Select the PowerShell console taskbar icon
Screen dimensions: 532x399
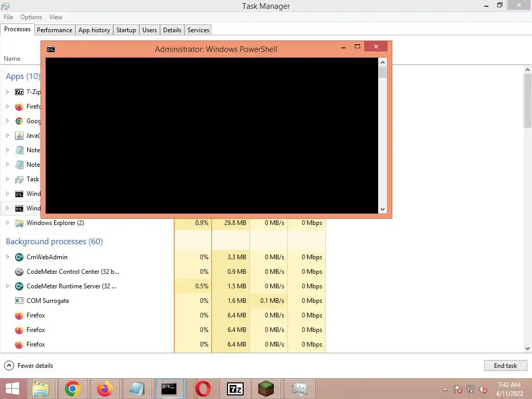click(169, 389)
